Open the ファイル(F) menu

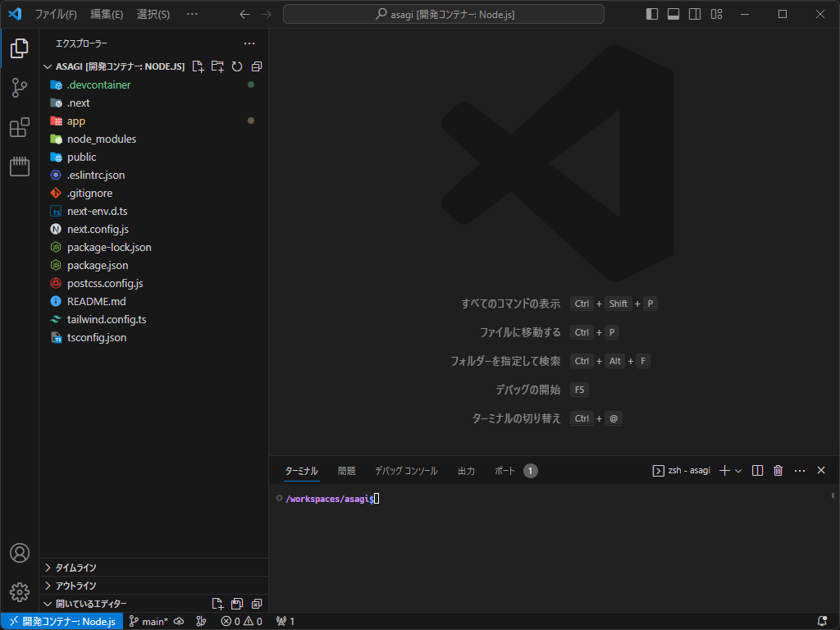[x=56, y=15]
